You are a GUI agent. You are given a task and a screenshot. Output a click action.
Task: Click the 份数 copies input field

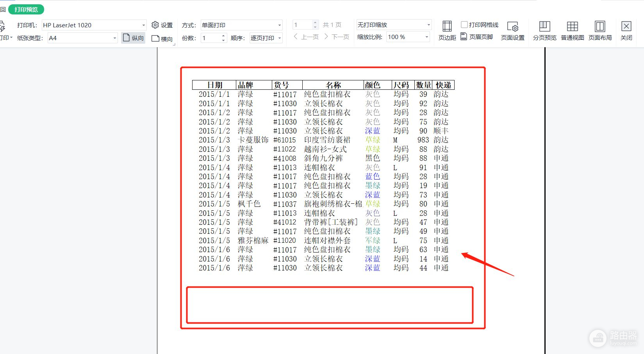[211, 38]
